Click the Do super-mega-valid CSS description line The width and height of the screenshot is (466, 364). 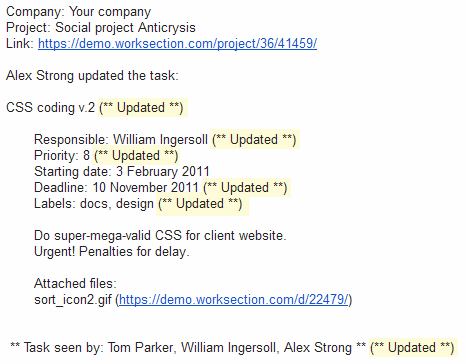coord(160,236)
